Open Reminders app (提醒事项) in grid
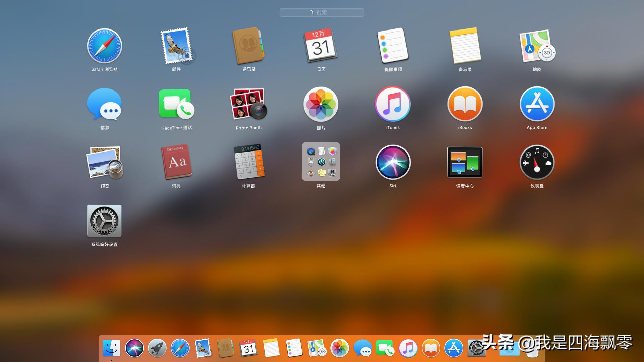The image size is (644, 362). [393, 46]
